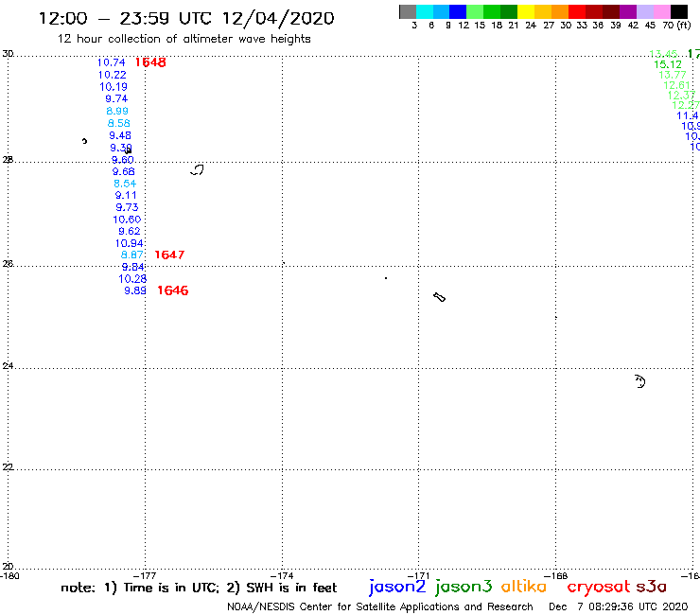Click the wave height value 9.73
Viewport: 700px width, 615px height.
[128, 207]
